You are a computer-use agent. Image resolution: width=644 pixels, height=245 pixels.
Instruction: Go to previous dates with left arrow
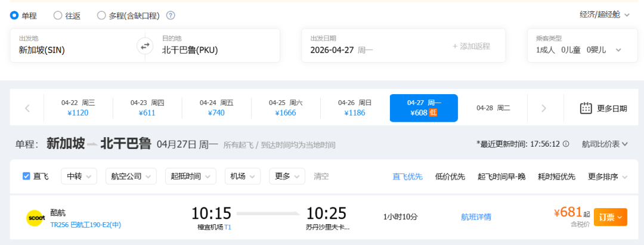[x=27, y=108]
